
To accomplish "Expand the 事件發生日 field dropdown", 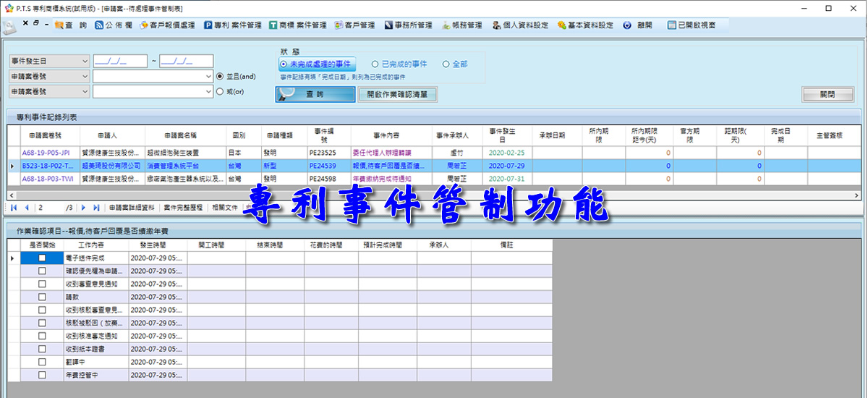I will pyautogui.click(x=85, y=61).
